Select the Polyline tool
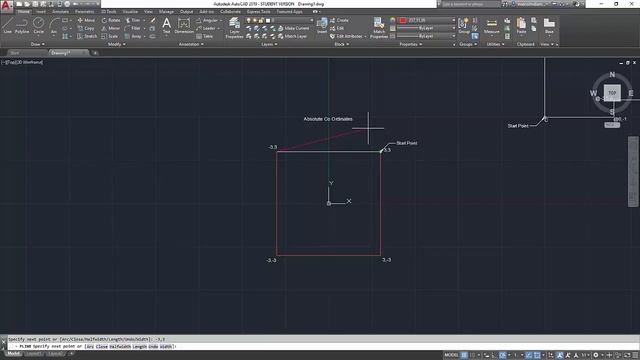Screen dimensions: 640x360 (x=22, y=25)
